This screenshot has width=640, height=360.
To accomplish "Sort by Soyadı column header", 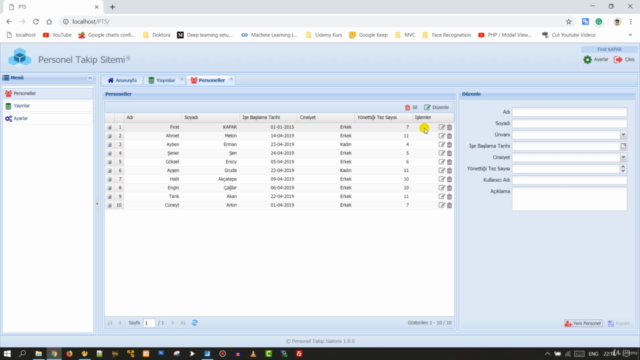I will click(211, 118).
